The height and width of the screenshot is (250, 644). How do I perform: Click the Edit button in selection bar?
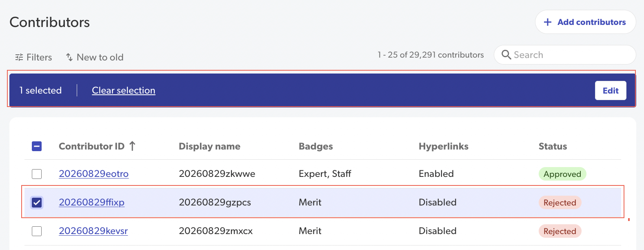tap(611, 91)
